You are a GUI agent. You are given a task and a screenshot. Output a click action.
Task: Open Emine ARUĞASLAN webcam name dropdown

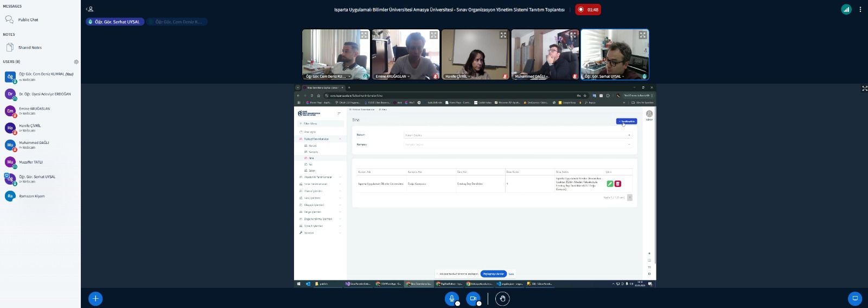tap(392, 77)
